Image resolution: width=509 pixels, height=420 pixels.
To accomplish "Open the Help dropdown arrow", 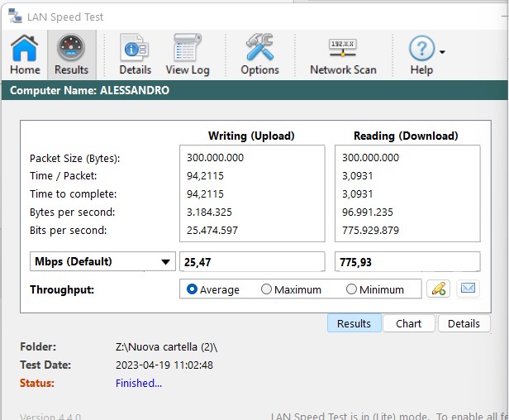I will pyautogui.click(x=442, y=51).
